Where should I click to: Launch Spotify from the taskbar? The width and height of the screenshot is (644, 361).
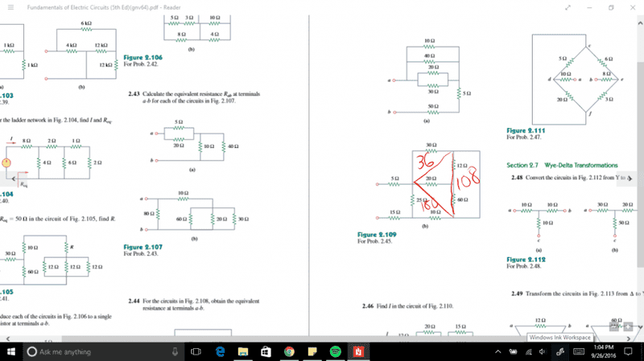coord(336,351)
